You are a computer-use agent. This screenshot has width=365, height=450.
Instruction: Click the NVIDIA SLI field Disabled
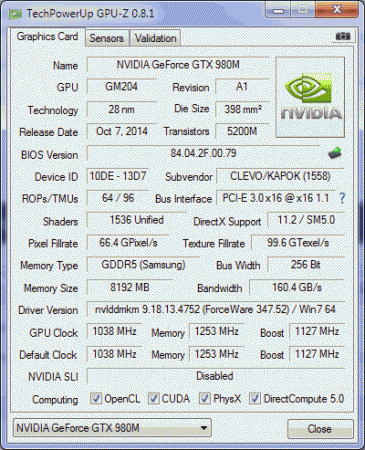click(x=216, y=376)
